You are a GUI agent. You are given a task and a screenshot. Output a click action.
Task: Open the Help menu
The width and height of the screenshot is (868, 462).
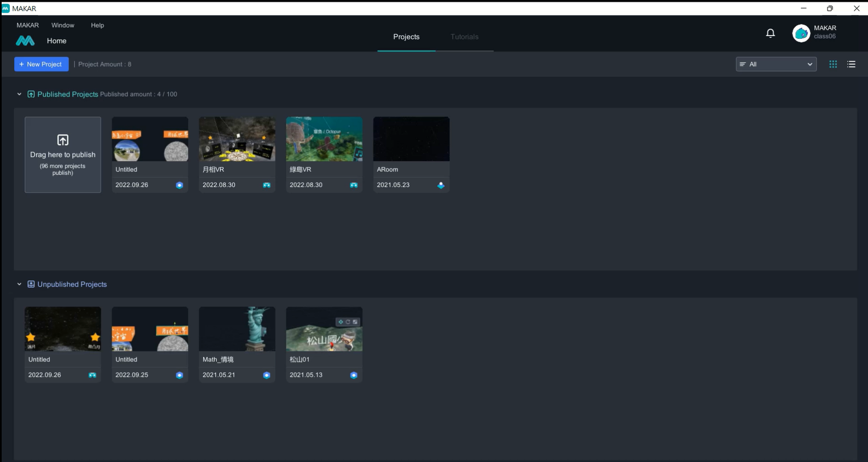click(97, 25)
